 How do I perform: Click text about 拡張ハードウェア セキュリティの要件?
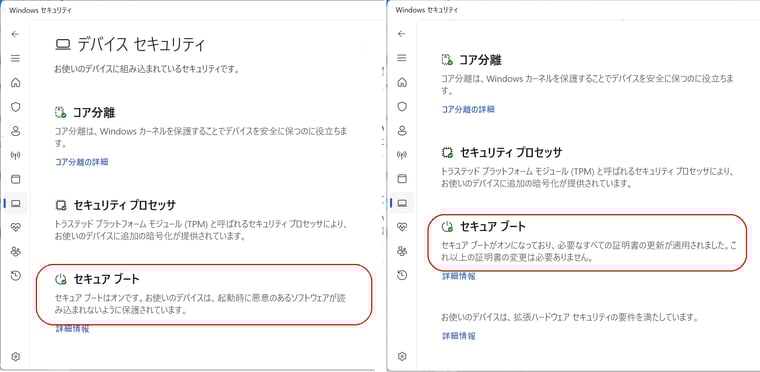(570, 318)
